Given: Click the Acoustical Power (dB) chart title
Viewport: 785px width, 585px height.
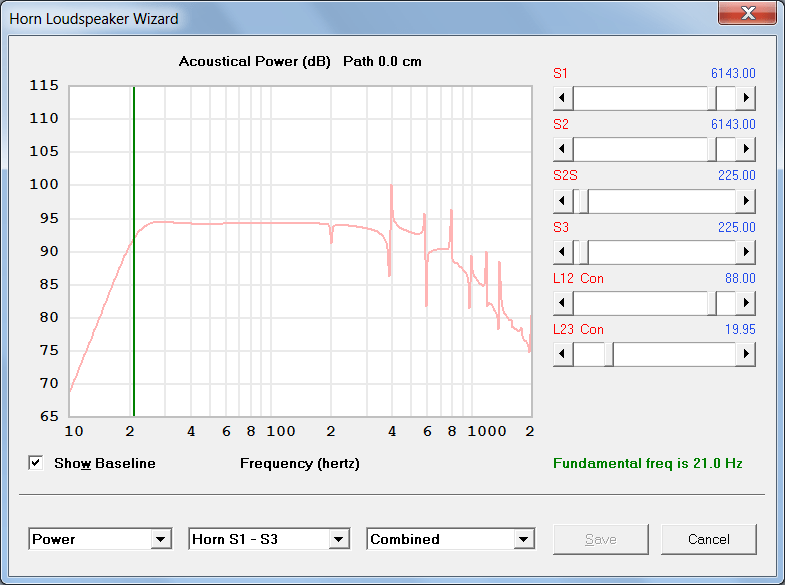Looking at the screenshot, I should click(x=255, y=62).
